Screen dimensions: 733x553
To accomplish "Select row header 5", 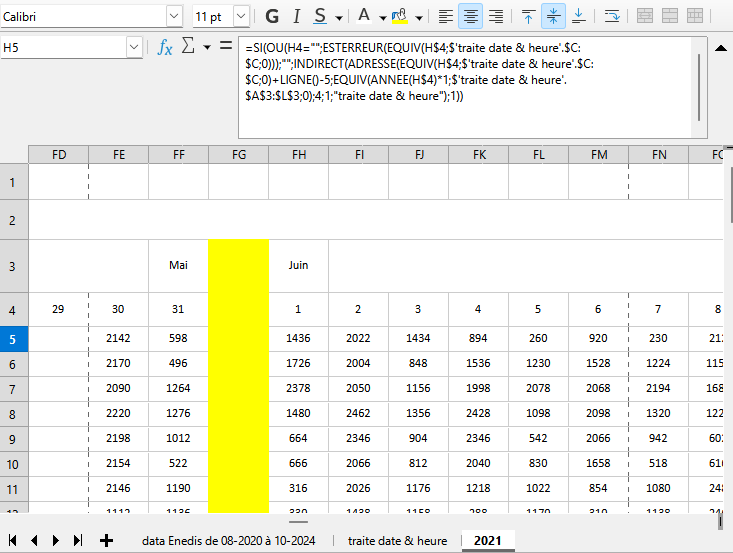I will coord(14,339).
